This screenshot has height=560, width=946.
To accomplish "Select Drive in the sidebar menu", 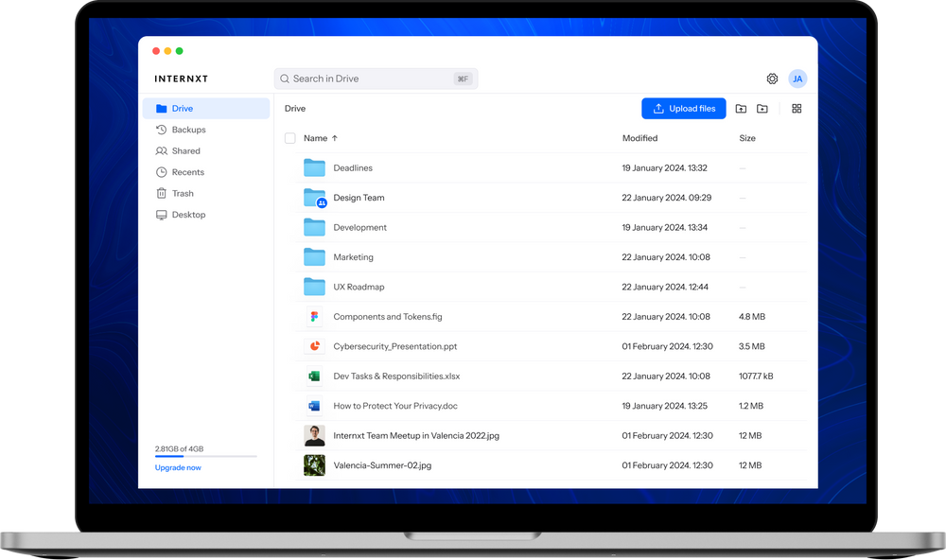I will [x=180, y=108].
